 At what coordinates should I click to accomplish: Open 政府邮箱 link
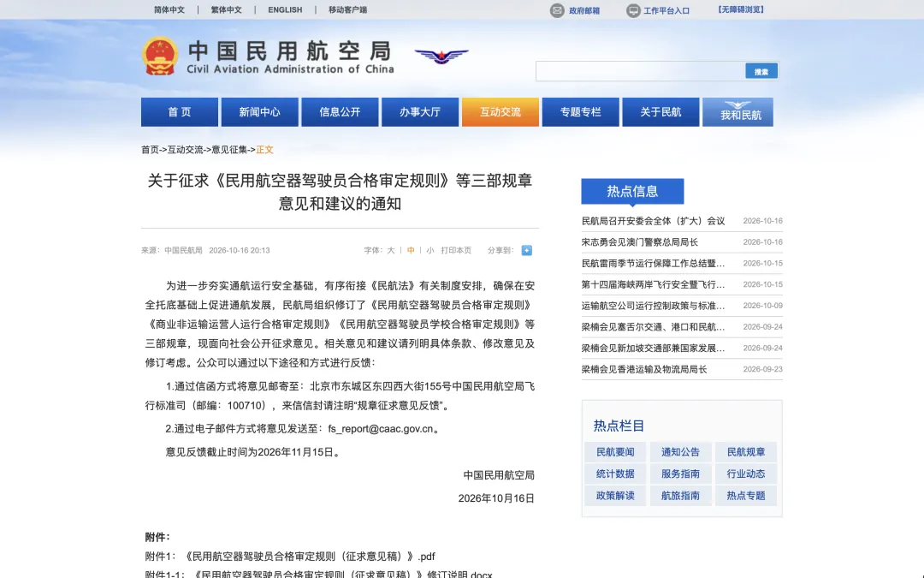[x=584, y=10]
